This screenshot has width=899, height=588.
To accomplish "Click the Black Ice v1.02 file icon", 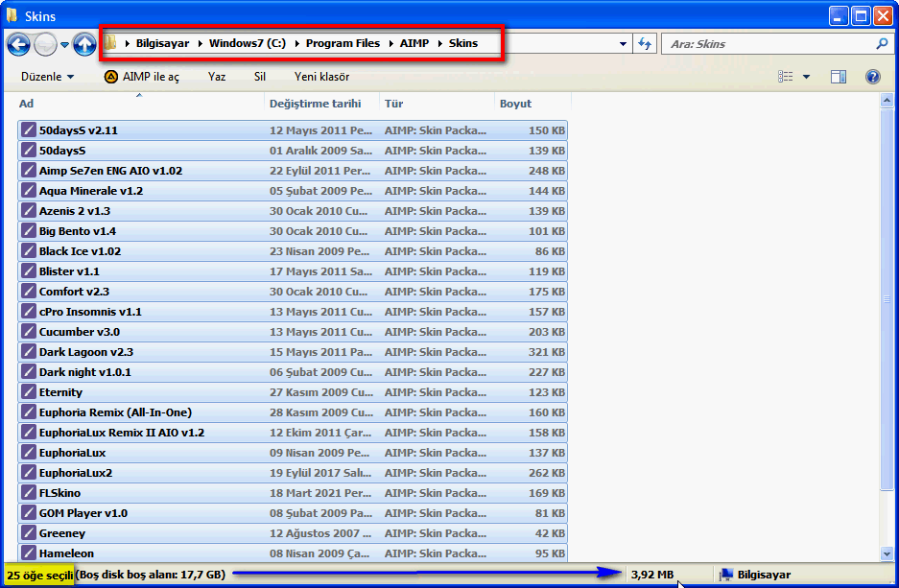I will (x=29, y=251).
